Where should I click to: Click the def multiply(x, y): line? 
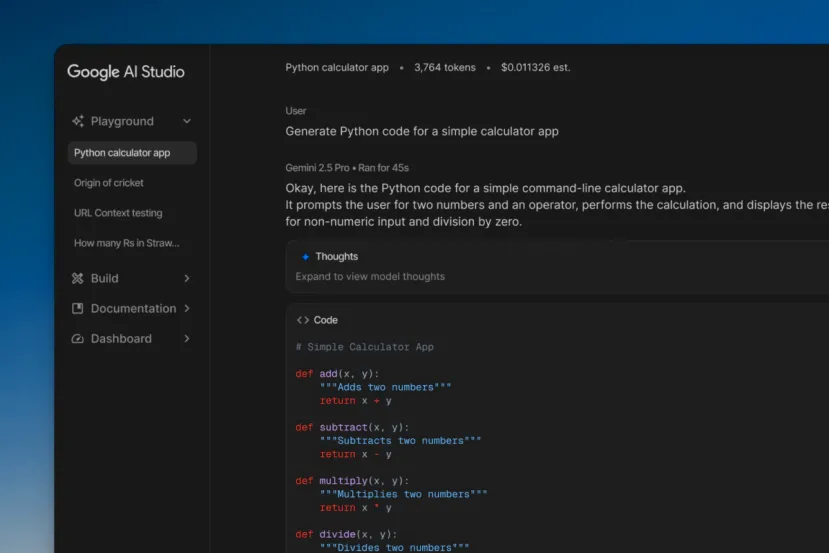pos(352,481)
